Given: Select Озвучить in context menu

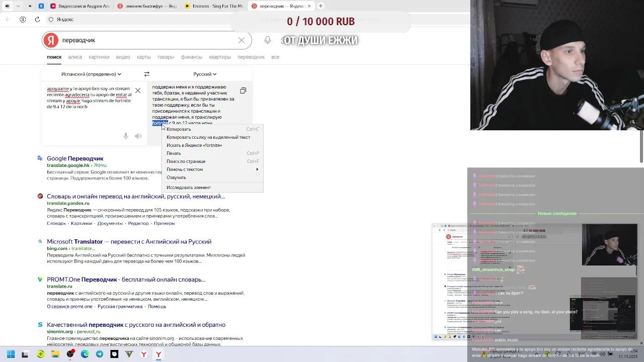Looking at the screenshot, I should click(212, 177).
